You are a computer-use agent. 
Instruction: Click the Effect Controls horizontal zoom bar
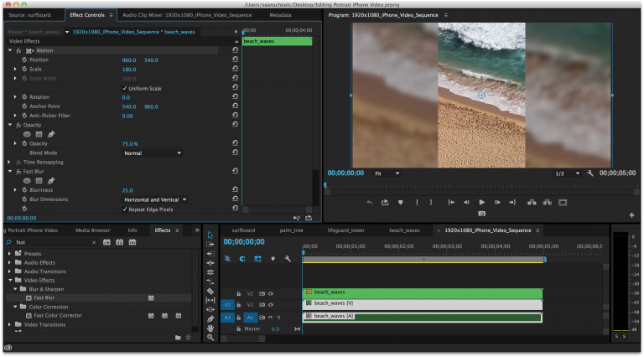pyautogui.click(x=277, y=210)
